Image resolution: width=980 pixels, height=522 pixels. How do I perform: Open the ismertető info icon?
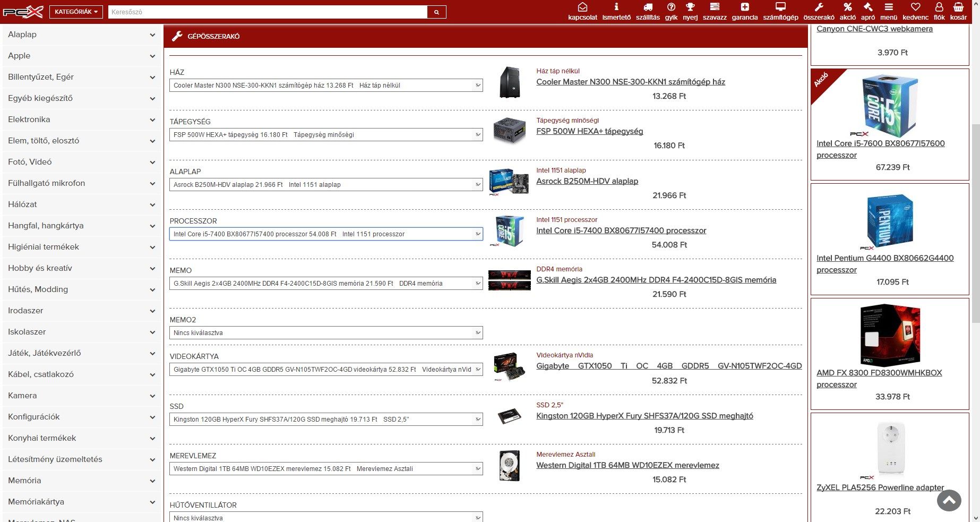point(616,7)
